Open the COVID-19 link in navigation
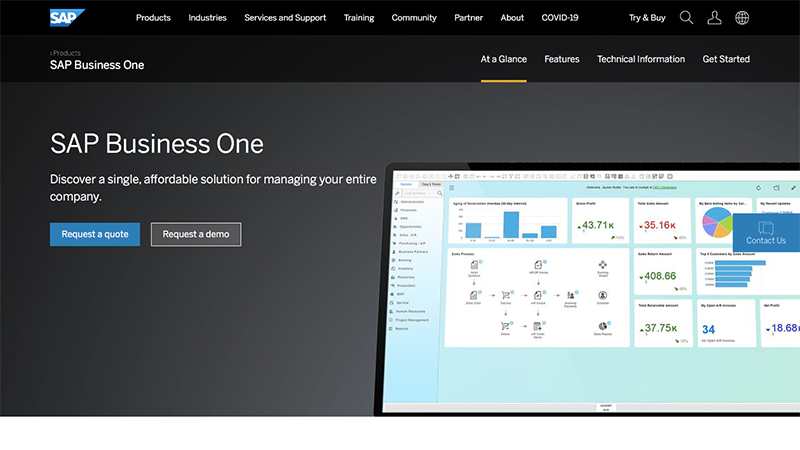800x450 pixels. click(x=561, y=18)
